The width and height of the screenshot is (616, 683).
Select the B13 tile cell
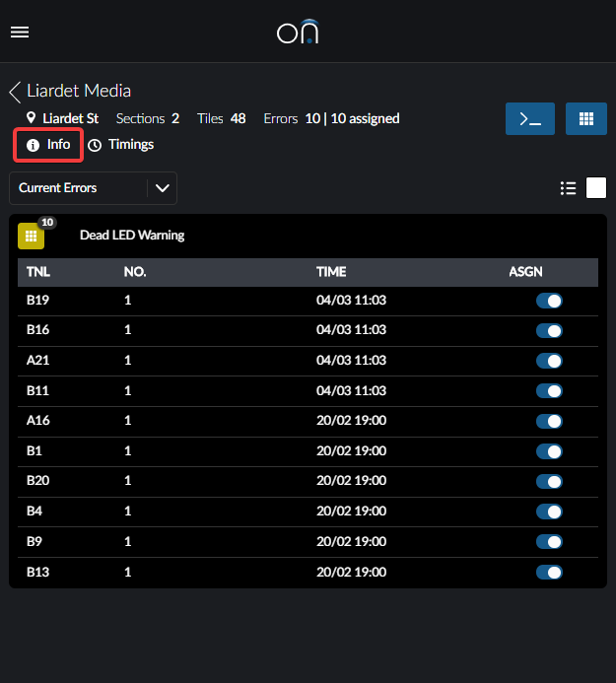[x=37, y=572]
